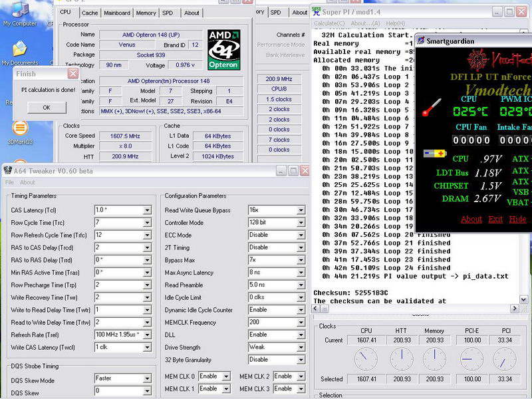Open About menu in A64 Tweaker
The height and width of the screenshot is (399, 532).
27,182
